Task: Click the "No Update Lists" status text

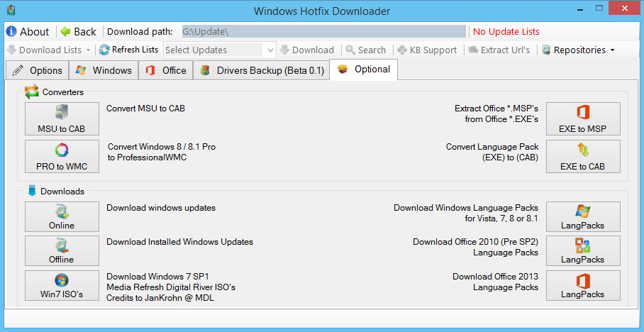Action: pyautogui.click(x=506, y=32)
